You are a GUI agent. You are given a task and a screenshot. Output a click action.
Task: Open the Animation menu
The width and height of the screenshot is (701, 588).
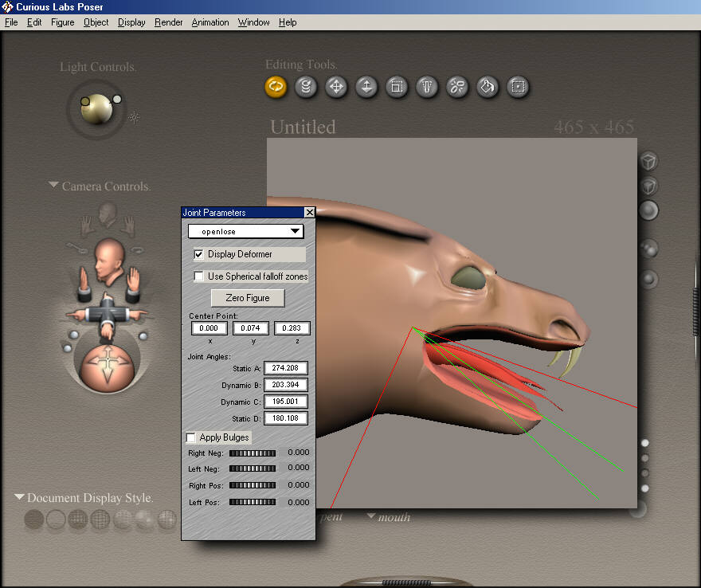pos(210,22)
